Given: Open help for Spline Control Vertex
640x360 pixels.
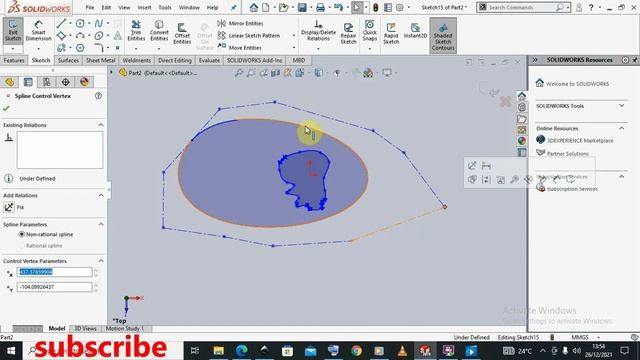Looking at the screenshot, I should (x=98, y=96).
